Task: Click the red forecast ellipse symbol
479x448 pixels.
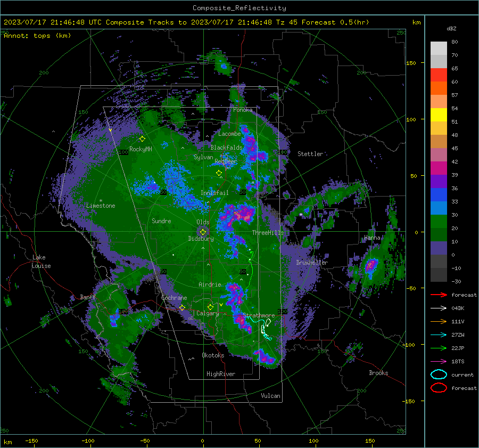Action: 439,388
